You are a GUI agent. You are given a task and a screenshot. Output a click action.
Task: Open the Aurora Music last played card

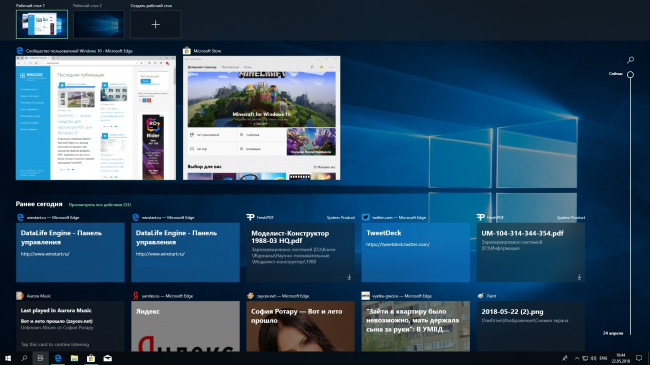[70, 326]
